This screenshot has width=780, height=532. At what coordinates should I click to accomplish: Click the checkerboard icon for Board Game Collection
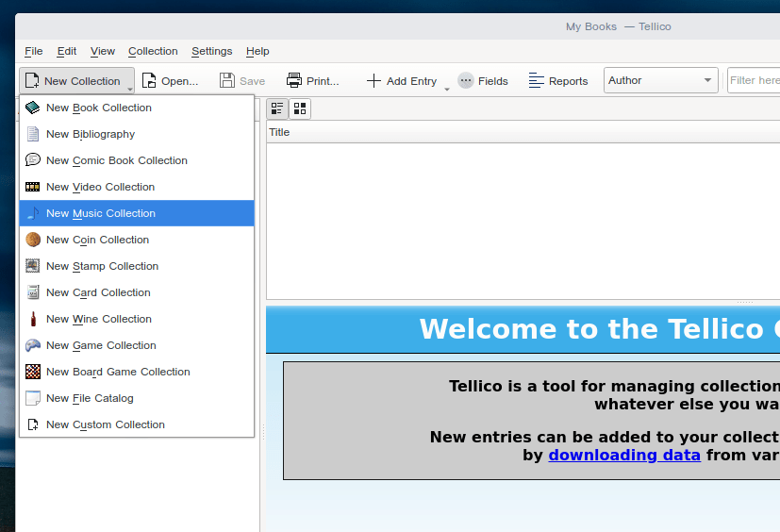click(33, 372)
